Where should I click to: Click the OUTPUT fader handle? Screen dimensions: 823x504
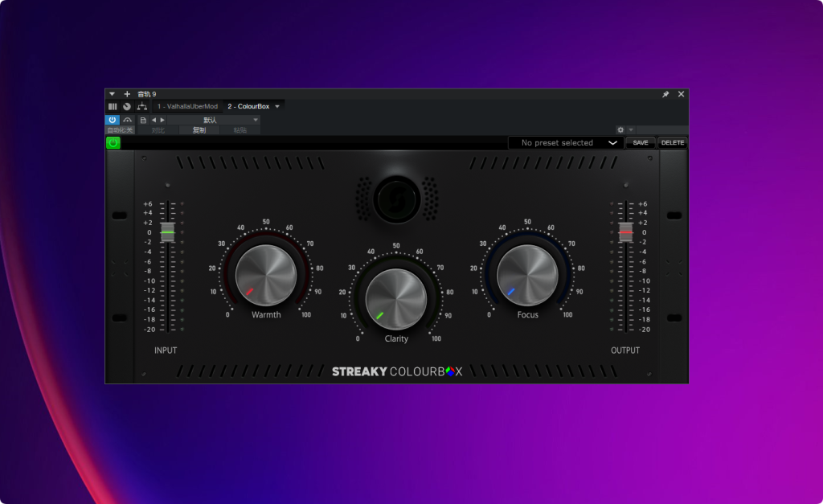(625, 232)
